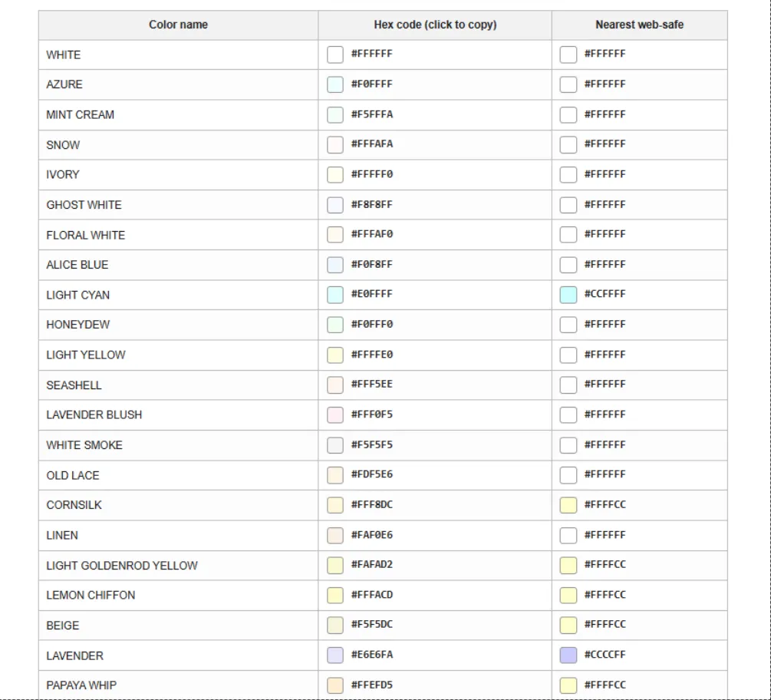Select the CORNSILK color name

tap(74, 505)
